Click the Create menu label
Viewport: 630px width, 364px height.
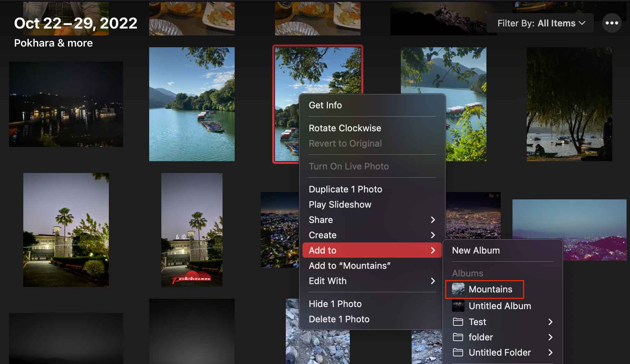tap(323, 235)
